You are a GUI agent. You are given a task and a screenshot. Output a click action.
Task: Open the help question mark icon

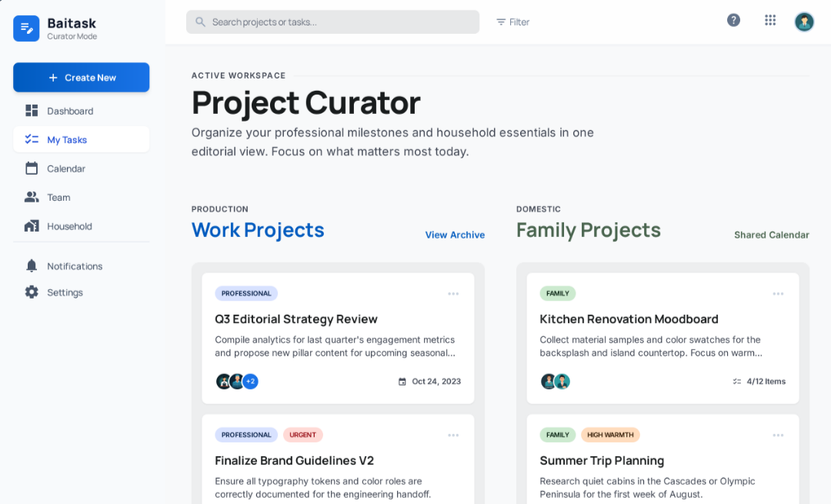click(x=733, y=21)
